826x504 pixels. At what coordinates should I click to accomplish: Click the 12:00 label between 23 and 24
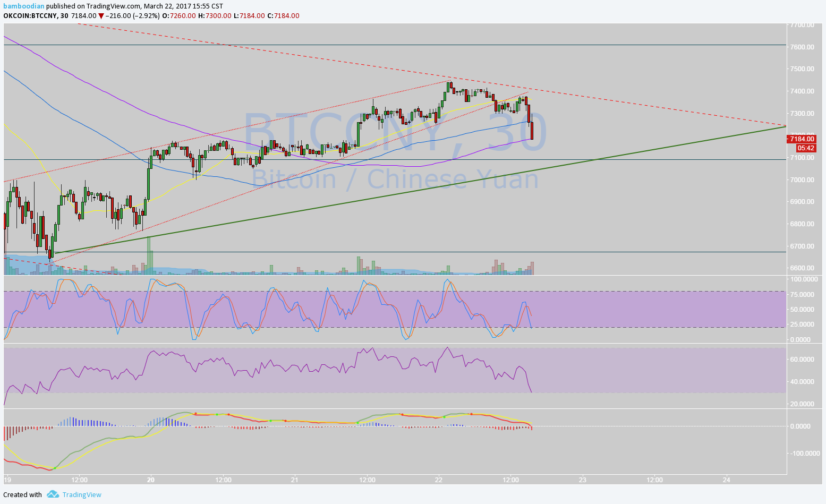click(x=654, y=480)
